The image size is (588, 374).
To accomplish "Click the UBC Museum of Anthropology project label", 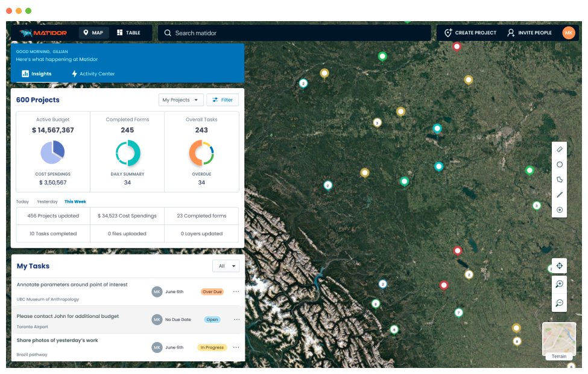I will coord(48,299).
